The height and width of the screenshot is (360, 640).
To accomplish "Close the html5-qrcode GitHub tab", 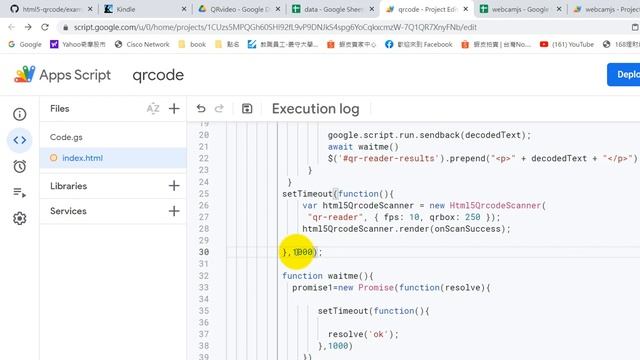I will pos(90,9).
